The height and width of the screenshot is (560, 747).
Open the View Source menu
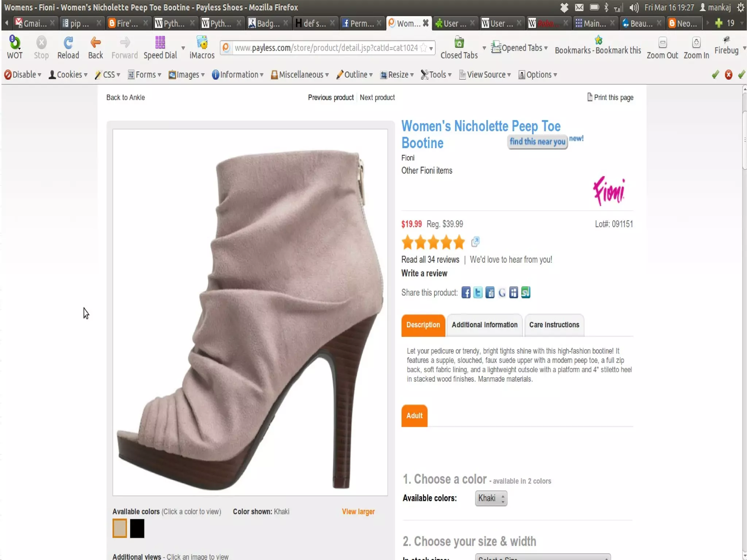pyautogui.click(x=485, y=74)
